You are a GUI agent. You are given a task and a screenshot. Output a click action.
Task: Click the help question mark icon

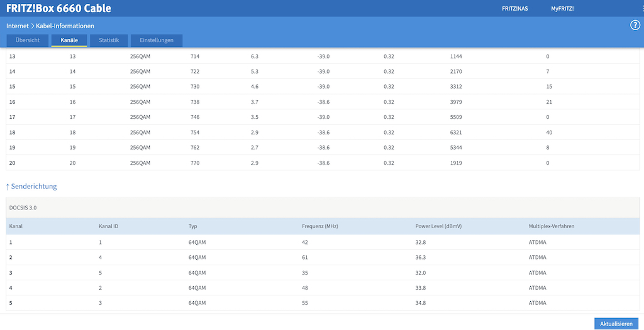point(635,25)
